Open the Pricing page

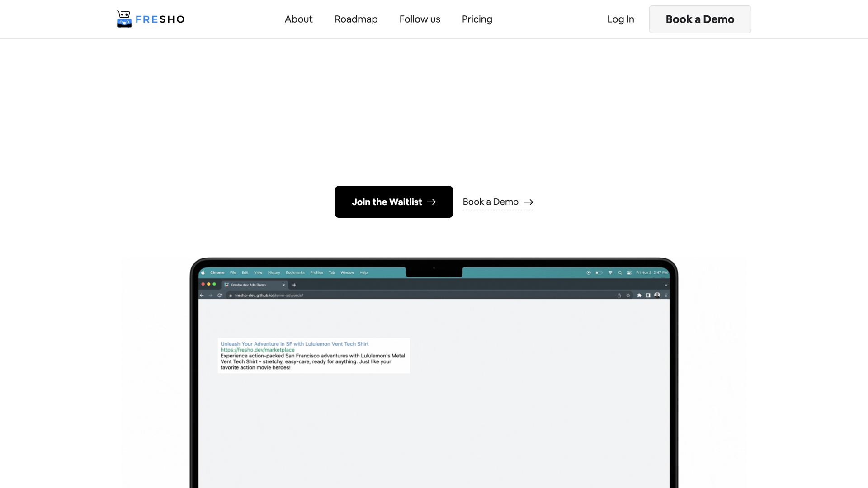point(477,19)
